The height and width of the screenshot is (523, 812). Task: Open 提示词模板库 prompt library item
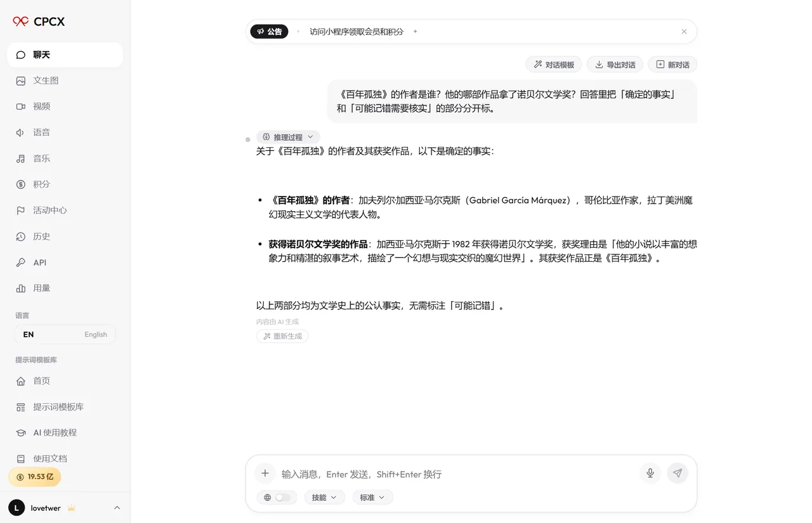[65, 407]
